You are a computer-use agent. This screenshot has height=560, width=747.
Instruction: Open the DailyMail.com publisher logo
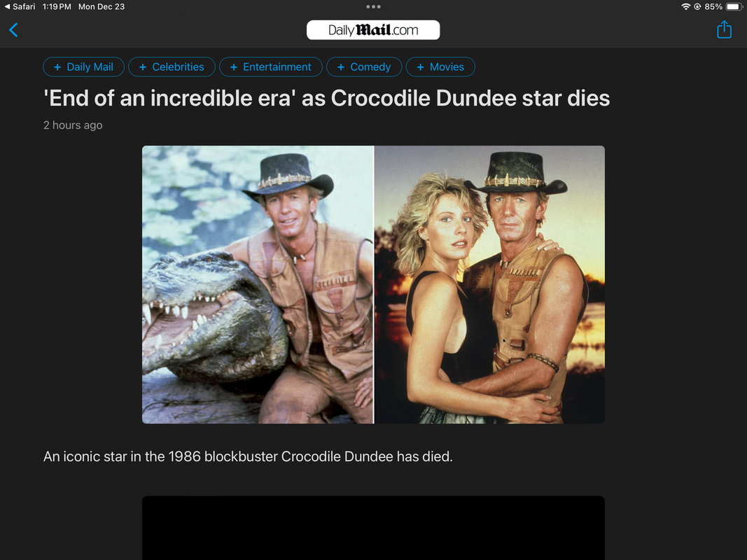[x=373, y=30]
